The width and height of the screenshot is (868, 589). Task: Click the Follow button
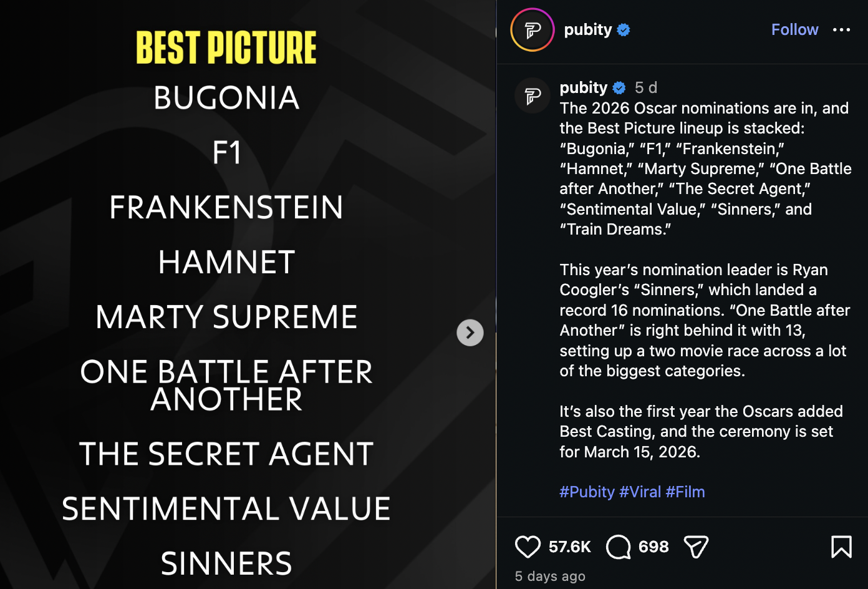click(794, 30)
